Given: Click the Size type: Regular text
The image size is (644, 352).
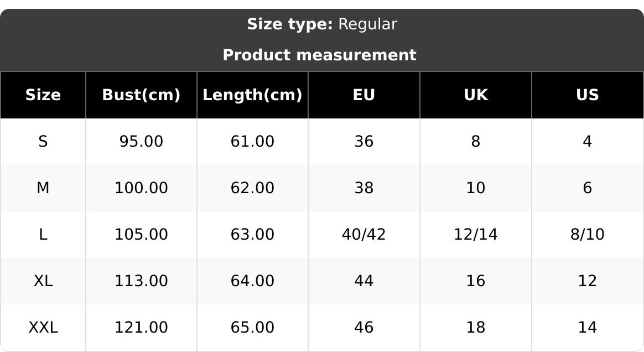Looking at the screenshot, I should [321, 24].
